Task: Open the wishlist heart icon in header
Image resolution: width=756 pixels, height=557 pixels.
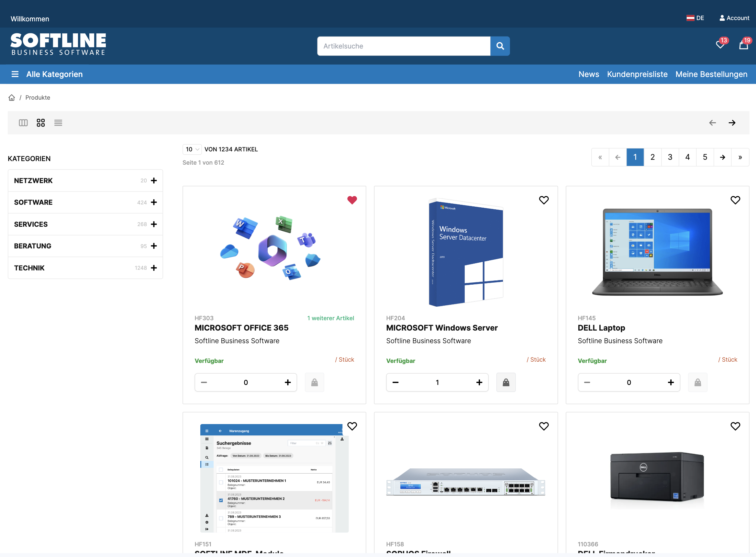Action: [x=720, y=45]
